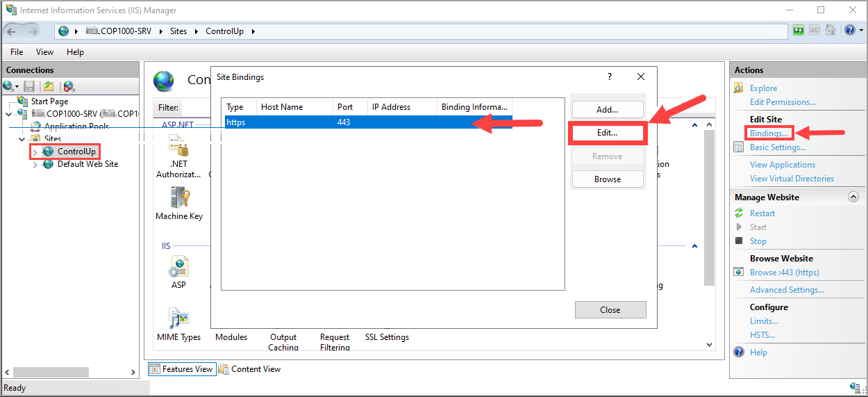Viewport: 868px width, 397px height.
Task: Click the Explore icon in Actions pane
Action: point(740,88)
